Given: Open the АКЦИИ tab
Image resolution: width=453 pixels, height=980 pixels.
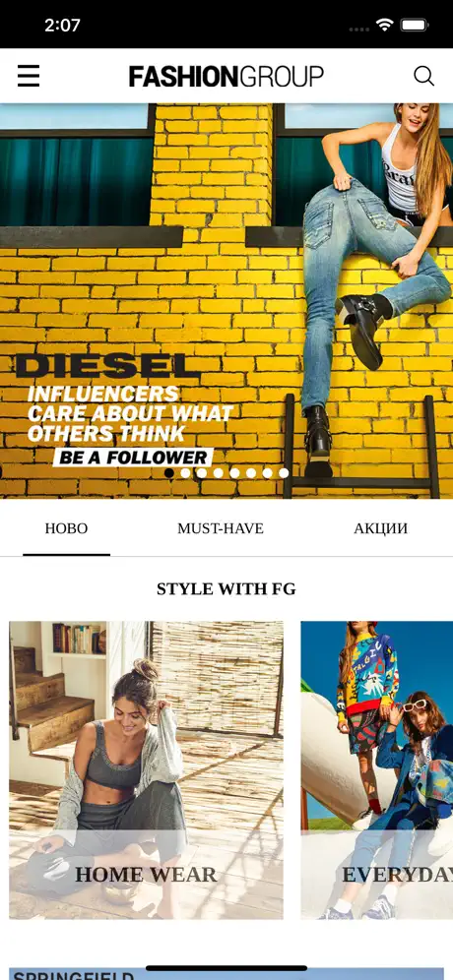Looking at the screenshot, I should [x=380, y=528].
